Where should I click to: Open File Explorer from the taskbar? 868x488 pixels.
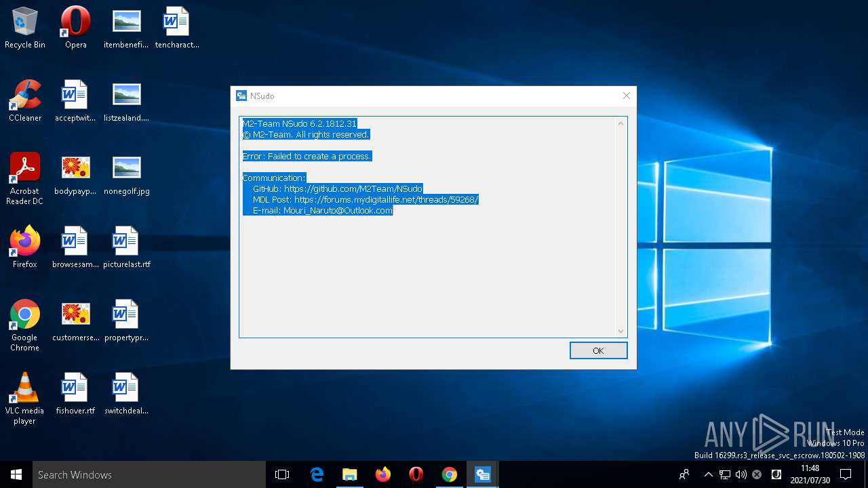[x=349, y=474]
